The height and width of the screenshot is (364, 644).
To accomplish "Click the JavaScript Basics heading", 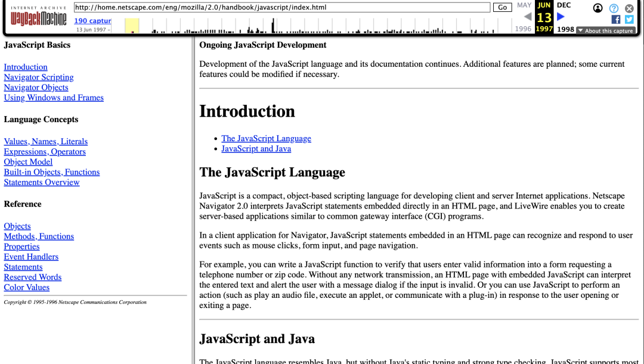I will click(x=37, y=45).
